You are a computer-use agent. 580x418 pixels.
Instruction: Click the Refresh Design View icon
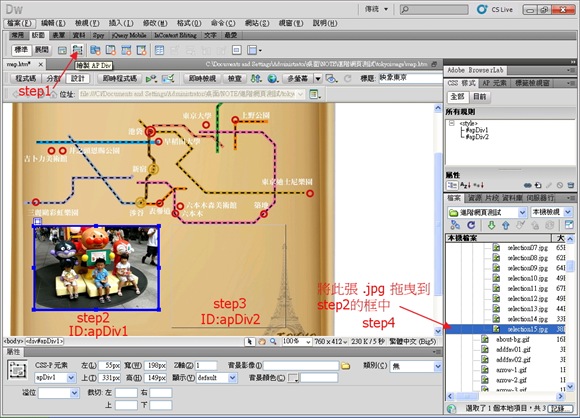pyautogui.click(x=347, y=78)
